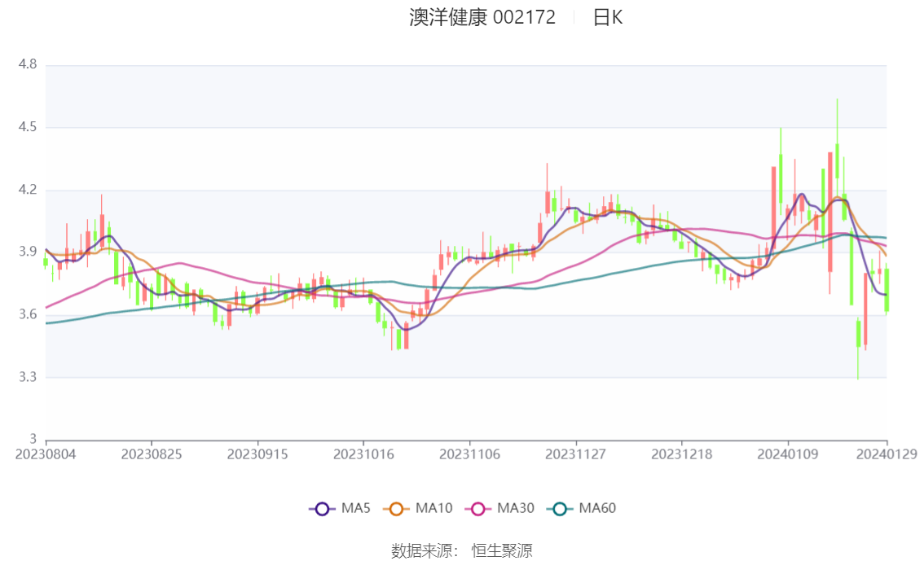
Task: Click x-axis date label 20231218
Action: [682, 454]
